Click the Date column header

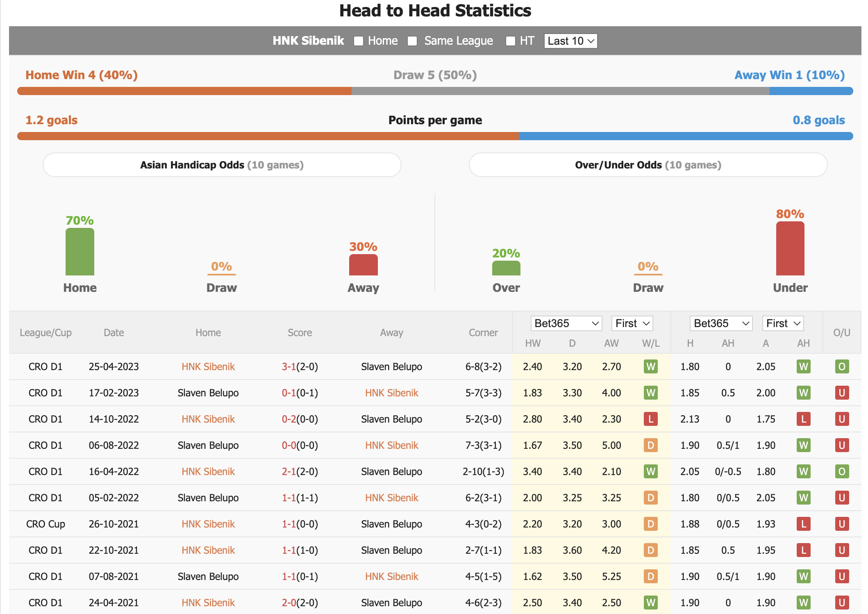pyautogui.click(x=114, y=332)
